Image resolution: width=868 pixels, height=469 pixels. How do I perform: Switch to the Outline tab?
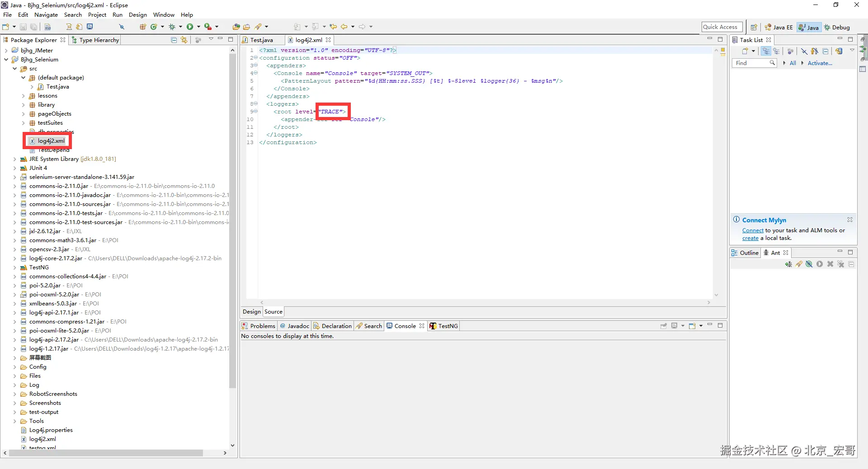(x=745, y=253)
